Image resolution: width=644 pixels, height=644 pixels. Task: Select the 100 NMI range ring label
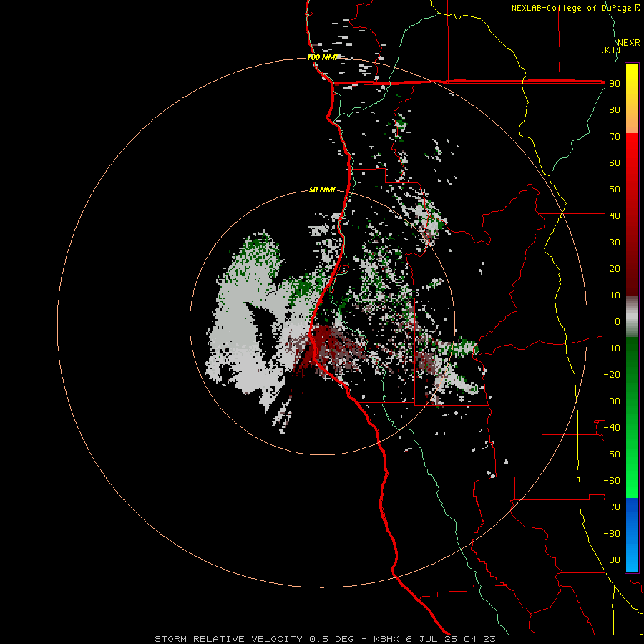[321, 57]
